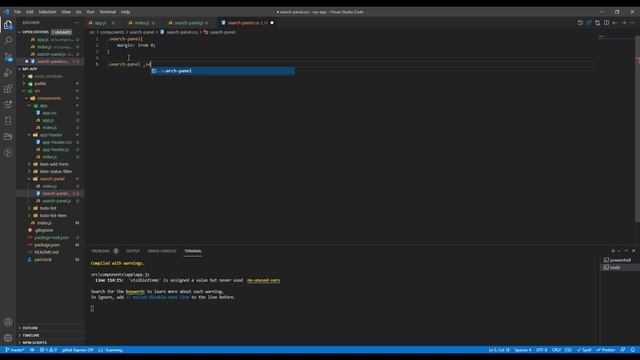This screenshot has height=360, width=640.
Task: Open the Search view in activity bar
Action: pos(8,40)
